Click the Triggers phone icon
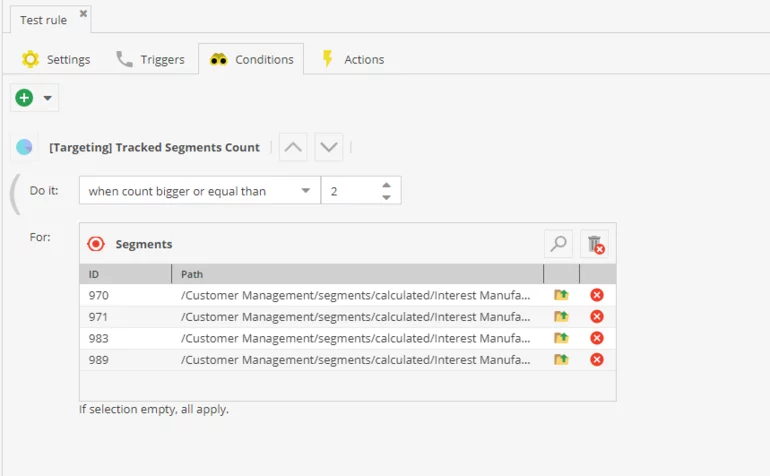Screen dimensions: 770x476 124,59
